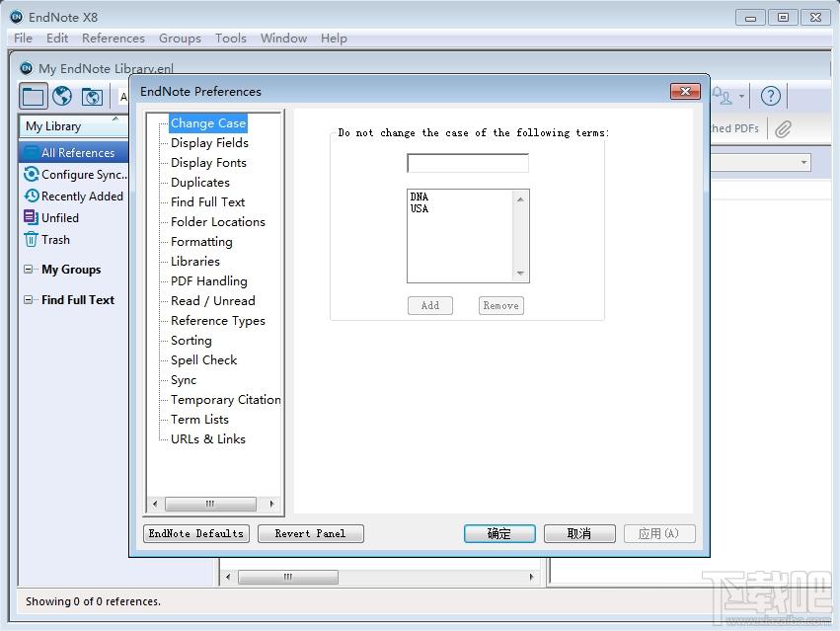
Task: Select Change Case preference
Action: pos(208,123)
